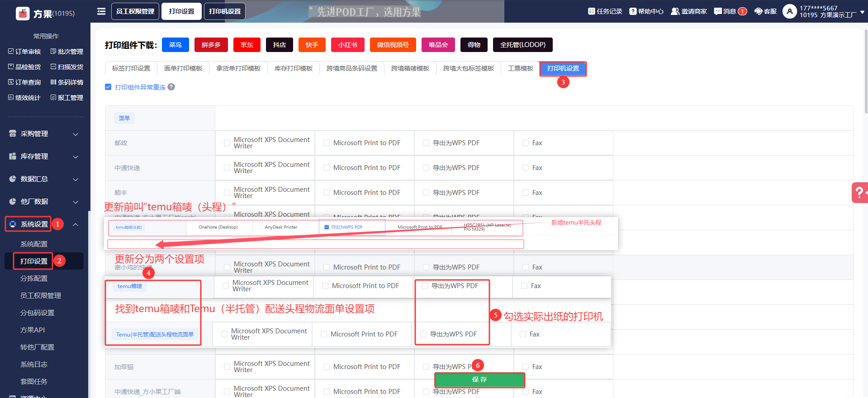Open the task records icon

[592, 11]
